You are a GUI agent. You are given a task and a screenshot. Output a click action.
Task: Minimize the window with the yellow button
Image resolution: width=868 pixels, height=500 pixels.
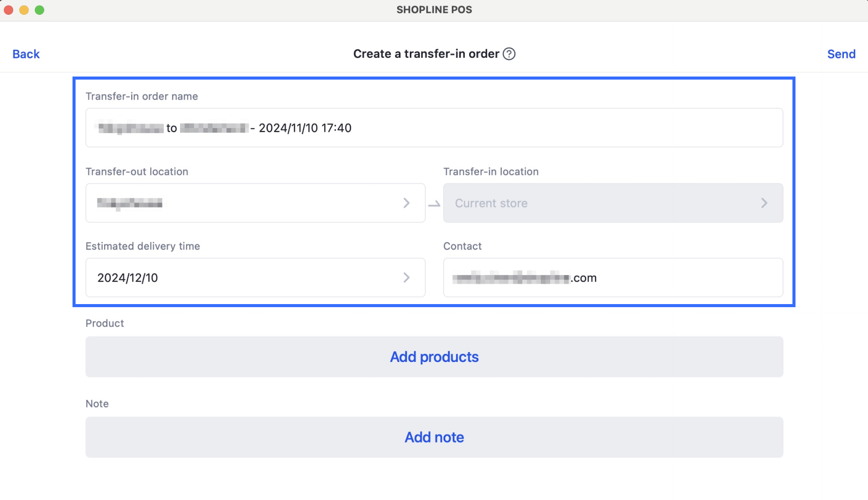pyautogui.click(x=24, y=10)
